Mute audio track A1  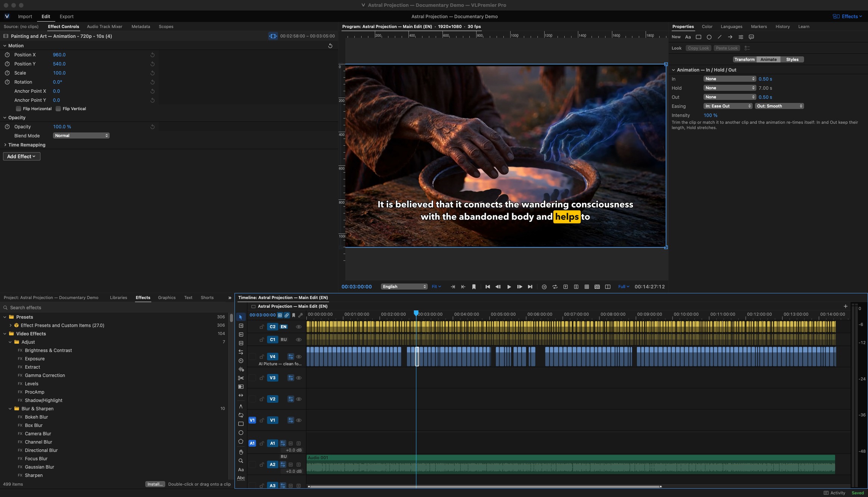[291, 443]
